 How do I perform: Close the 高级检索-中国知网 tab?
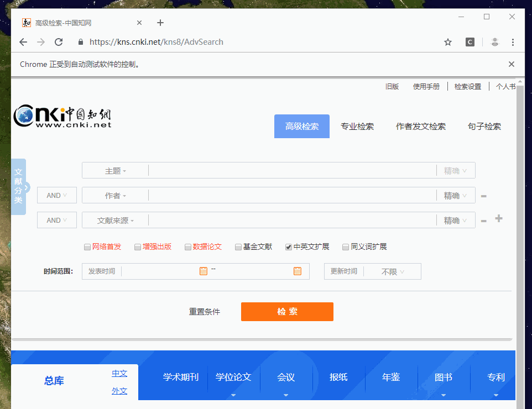click(139, 23)
